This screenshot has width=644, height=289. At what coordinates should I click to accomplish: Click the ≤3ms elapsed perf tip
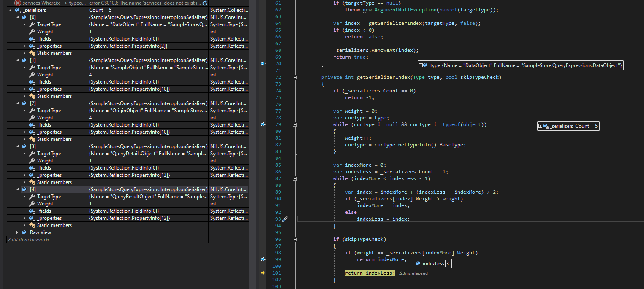tap(413, 273)
